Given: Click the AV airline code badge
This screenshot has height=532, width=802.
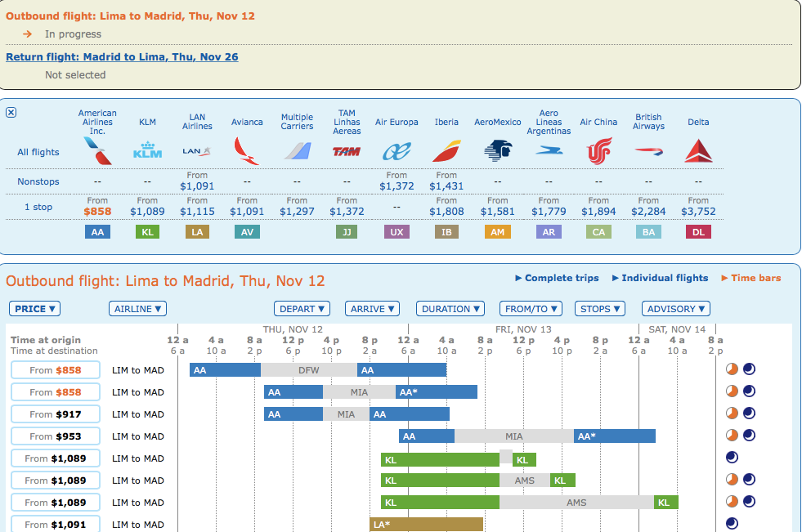Looking at the screenshot, I should coord(247,232).
